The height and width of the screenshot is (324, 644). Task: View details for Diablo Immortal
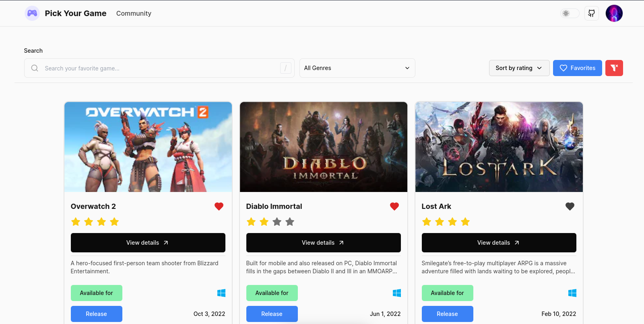(x=324, y=243)
